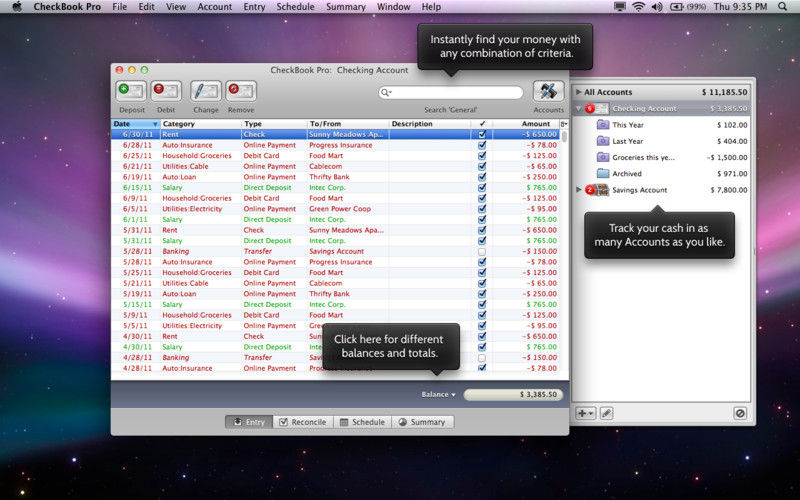Click the volume icon in menu bar
Viewport: 800px width, 500px height.
[x=657, y=7]
